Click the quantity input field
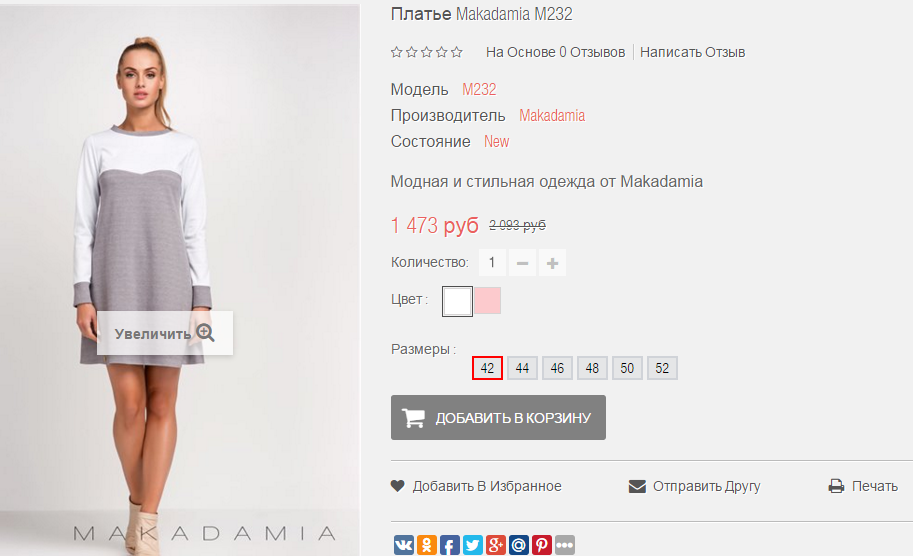 coord(492,263)
